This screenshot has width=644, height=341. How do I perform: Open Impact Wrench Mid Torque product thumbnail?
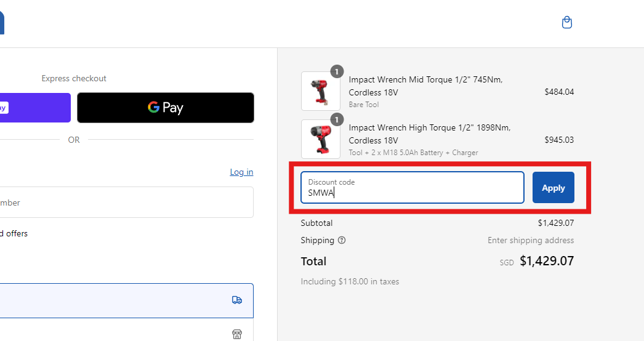(x=321, y=91)
